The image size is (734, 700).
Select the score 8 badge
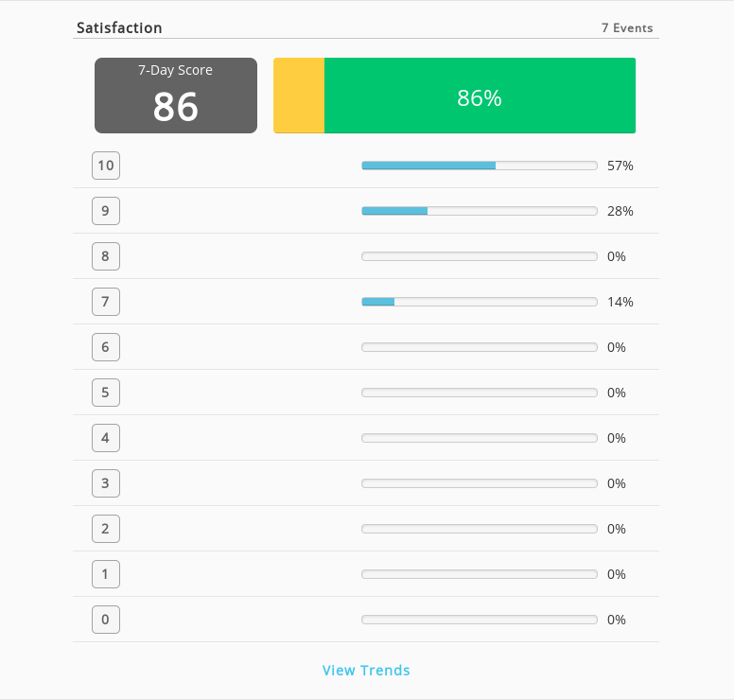pyautogui.click(x=106, y=256)
